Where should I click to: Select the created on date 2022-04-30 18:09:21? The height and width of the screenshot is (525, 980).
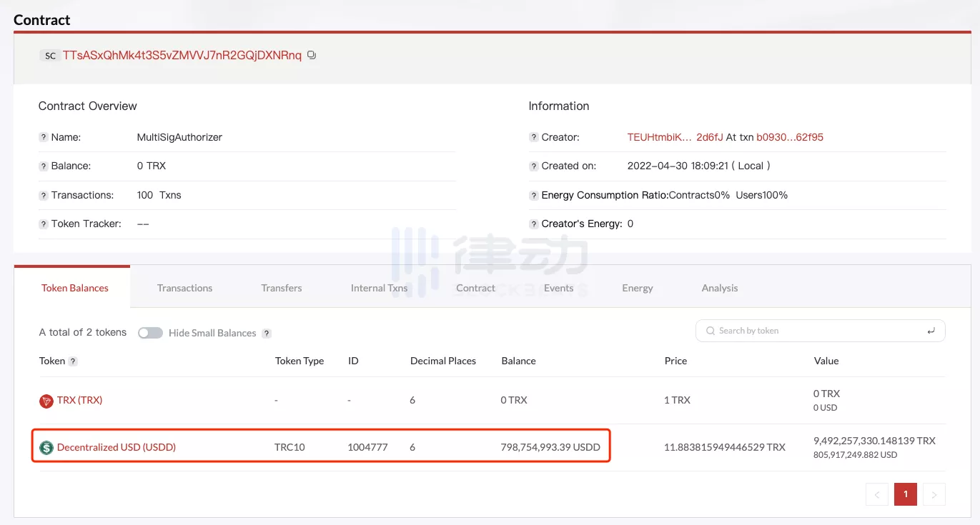(x=678, y=166)
